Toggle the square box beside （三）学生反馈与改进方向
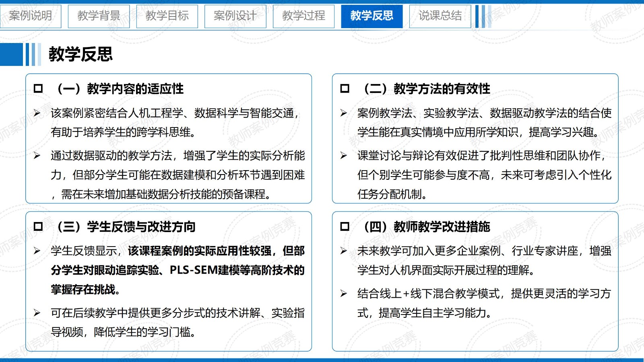 pyautogui.click(x=38, y=226)
